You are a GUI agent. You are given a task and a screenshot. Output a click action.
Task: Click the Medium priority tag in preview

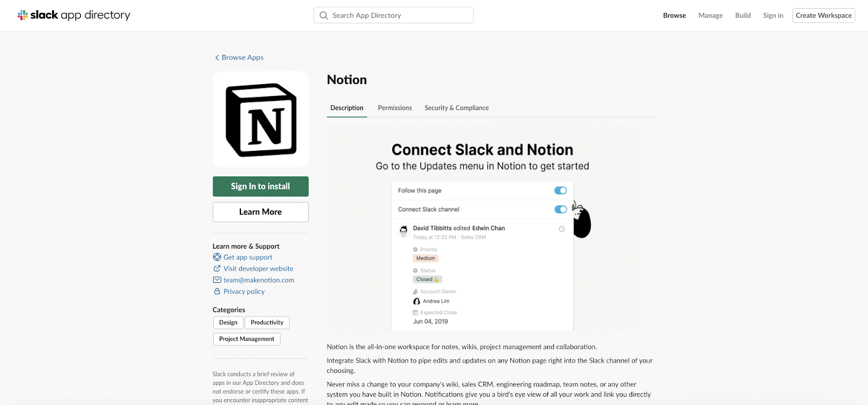426,258
